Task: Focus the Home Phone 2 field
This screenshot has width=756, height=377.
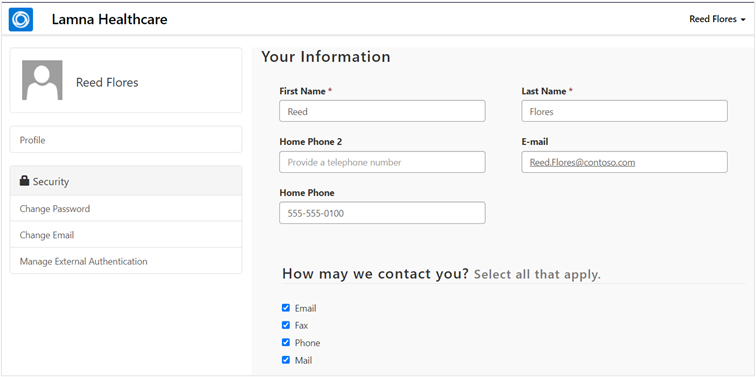Action: click(382, 162)
